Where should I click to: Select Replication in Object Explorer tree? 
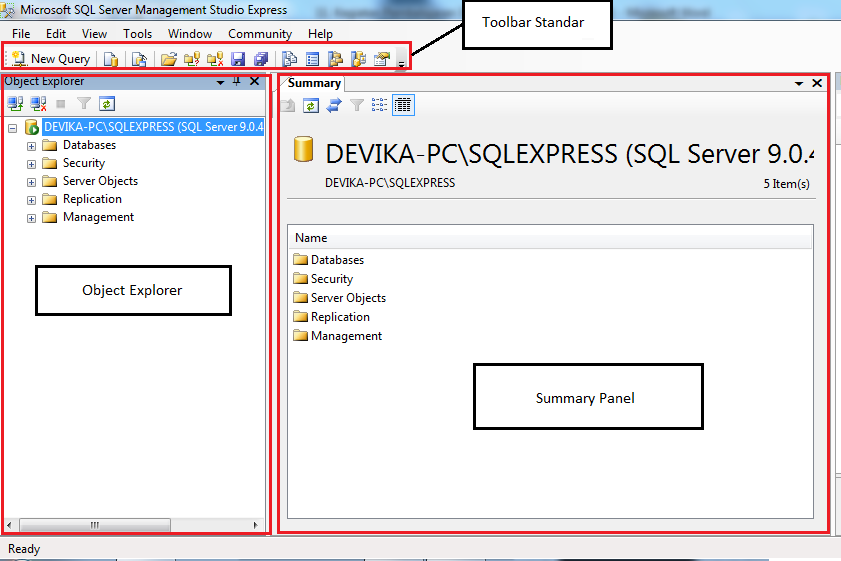point(92,199)
